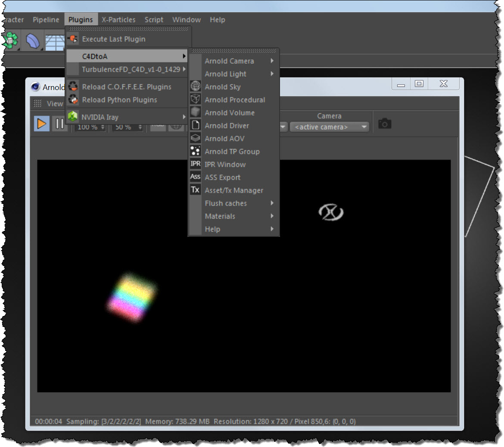Click the Arnold Sky globe icon

point(196,87)
